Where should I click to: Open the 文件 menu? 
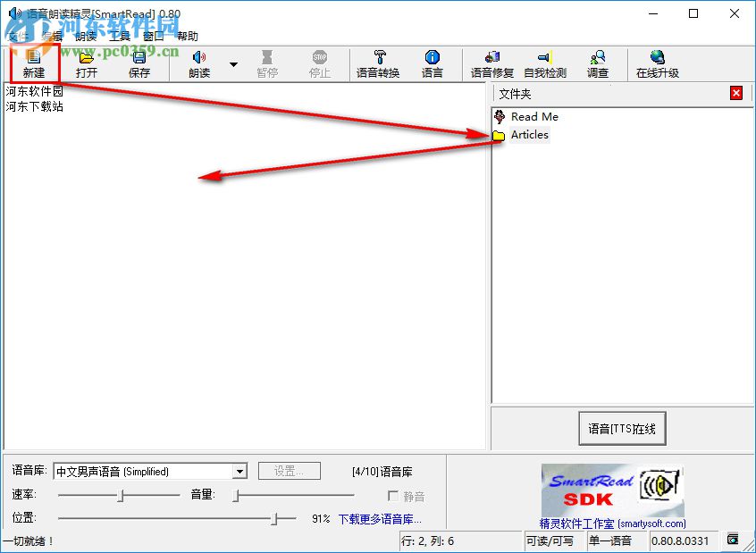(20, 37)
